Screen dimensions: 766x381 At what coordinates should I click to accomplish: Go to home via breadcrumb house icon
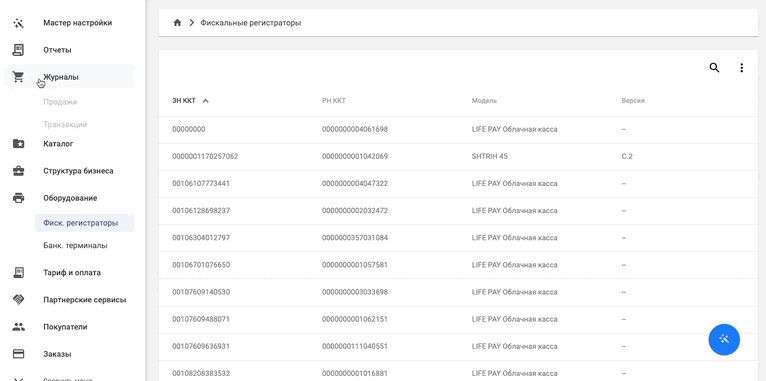(177, 22)
